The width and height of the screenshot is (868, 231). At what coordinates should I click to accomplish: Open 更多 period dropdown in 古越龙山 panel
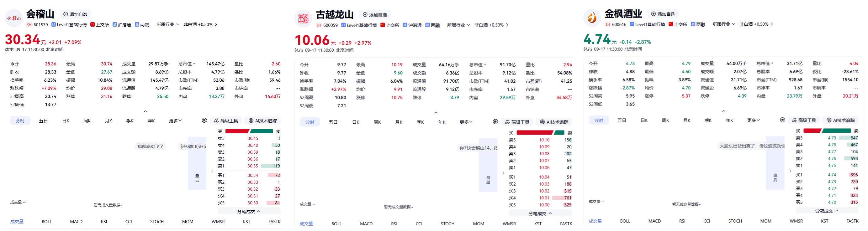click(466, 122)
